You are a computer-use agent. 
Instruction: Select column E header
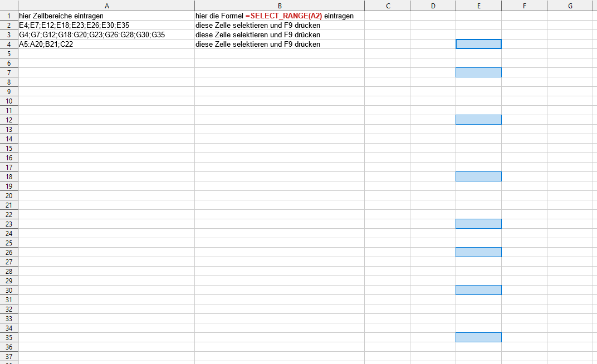pyautogui.click(x=478, y=6)
